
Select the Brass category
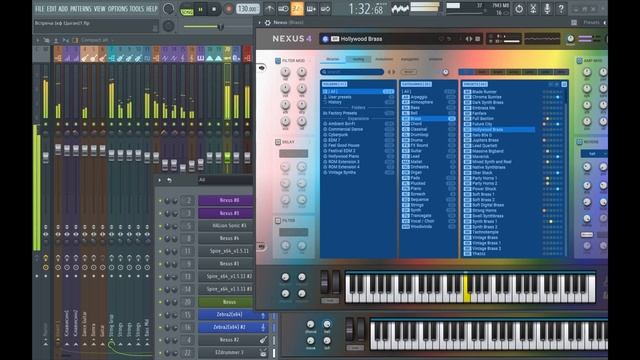click(429, 118)
